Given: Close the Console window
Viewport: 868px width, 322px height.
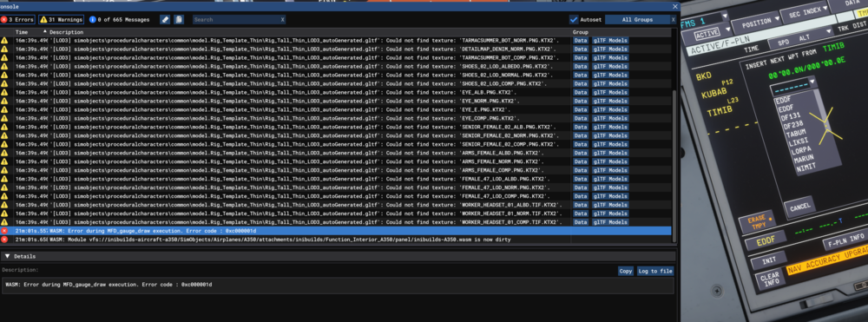Looking at the screenshot, I should click(674, 7).
